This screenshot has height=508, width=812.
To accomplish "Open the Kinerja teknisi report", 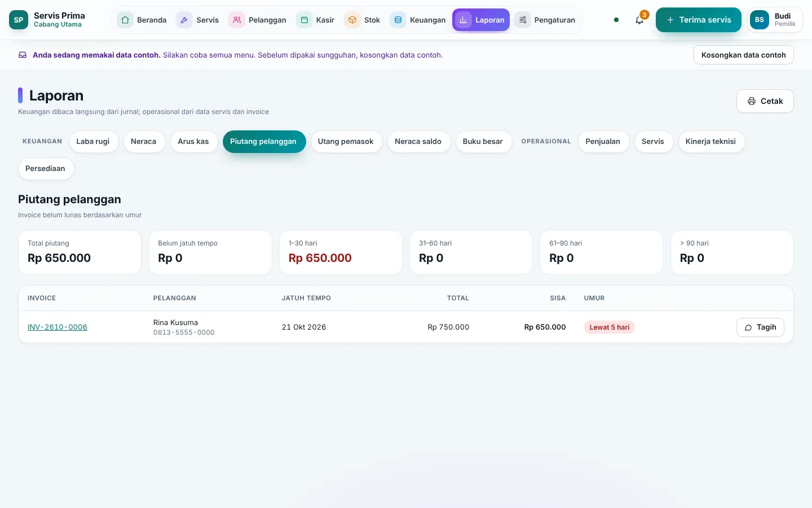I will coord(710,142).
